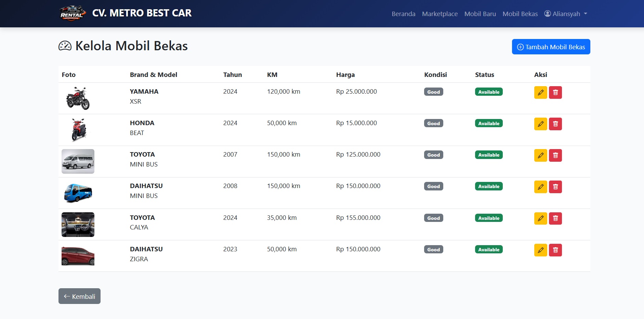Delete the Yamaha XSR entry
The image size is (644, 319).
[x=555, y=92]
